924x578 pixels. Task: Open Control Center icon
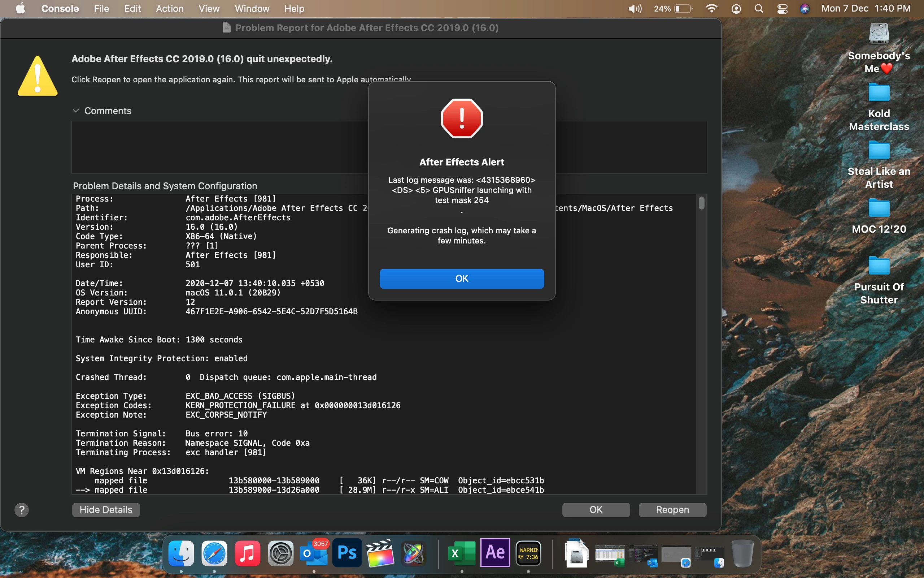tap(782, 8)
